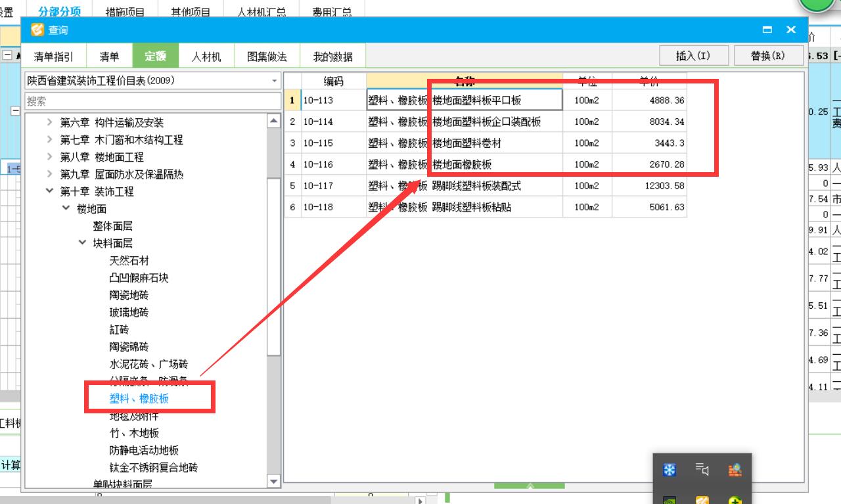Open 措施项目 tab in the main window
Screen dimensions: 841x504
pos(125,12)
